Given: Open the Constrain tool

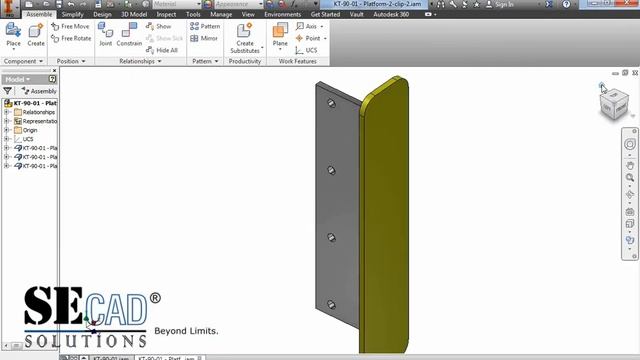Looking at the screenshot, I should point(129,35).
